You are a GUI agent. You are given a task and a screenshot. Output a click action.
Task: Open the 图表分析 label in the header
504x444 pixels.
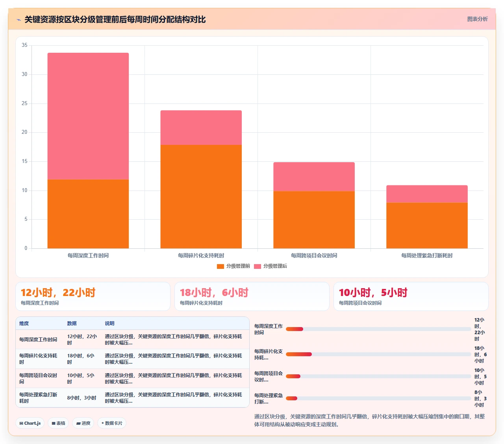pyautogui.click(x=477, y=19)
